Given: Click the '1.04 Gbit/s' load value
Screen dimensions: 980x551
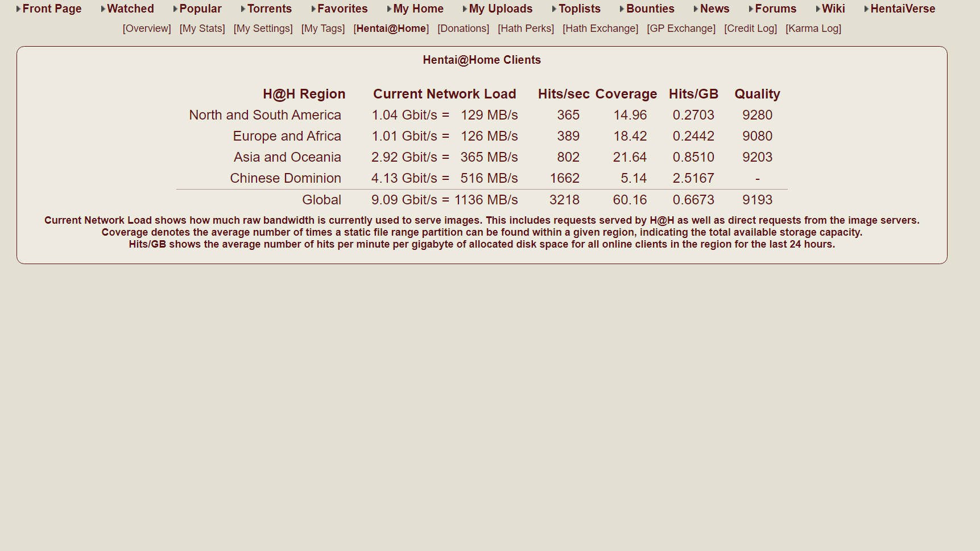Looking at the screenshot, I should click(404, 115).
